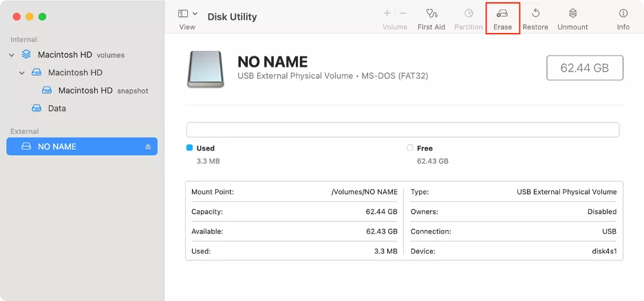Collapse the Macintosh HD volumes group
Image resolution: width=644 pixels, height=301 pixels.
12,54
